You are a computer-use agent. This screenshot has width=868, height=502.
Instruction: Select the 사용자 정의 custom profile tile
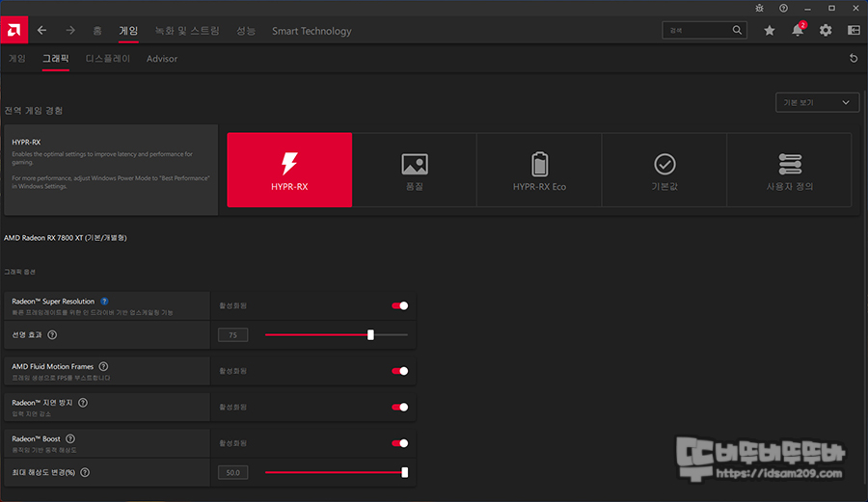789,170
